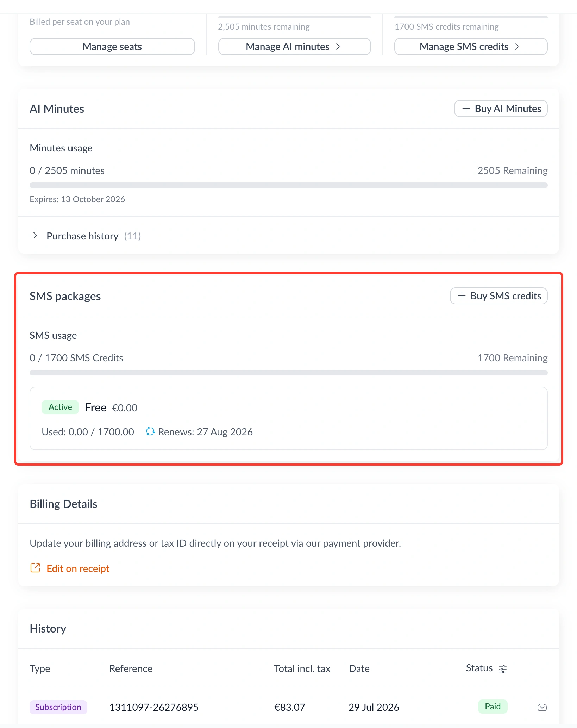
Task: Click the plus icon in Buy SMS credits
Action: tap(462, 296)
